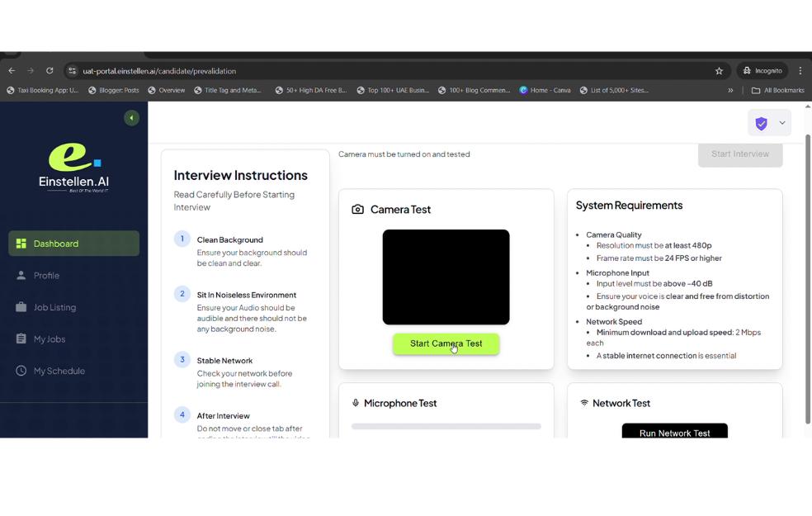Bookmark this page with the star icon
The image size is (812, 516).
pyautogui.click(x=719, y=71)
